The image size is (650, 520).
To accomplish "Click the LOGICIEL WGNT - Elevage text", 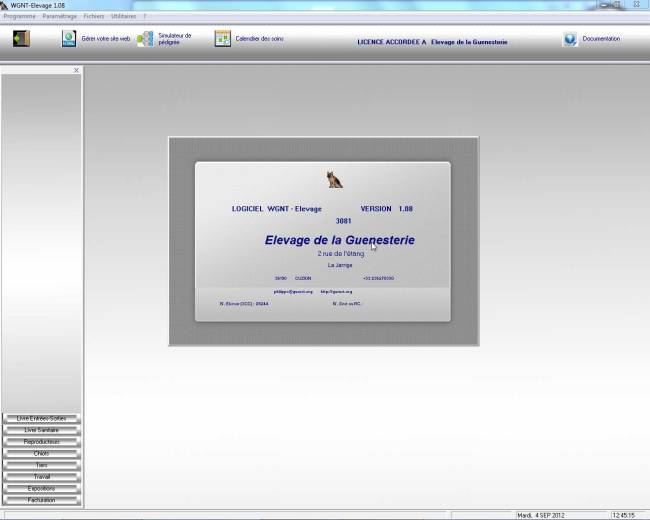I will 276,209.
